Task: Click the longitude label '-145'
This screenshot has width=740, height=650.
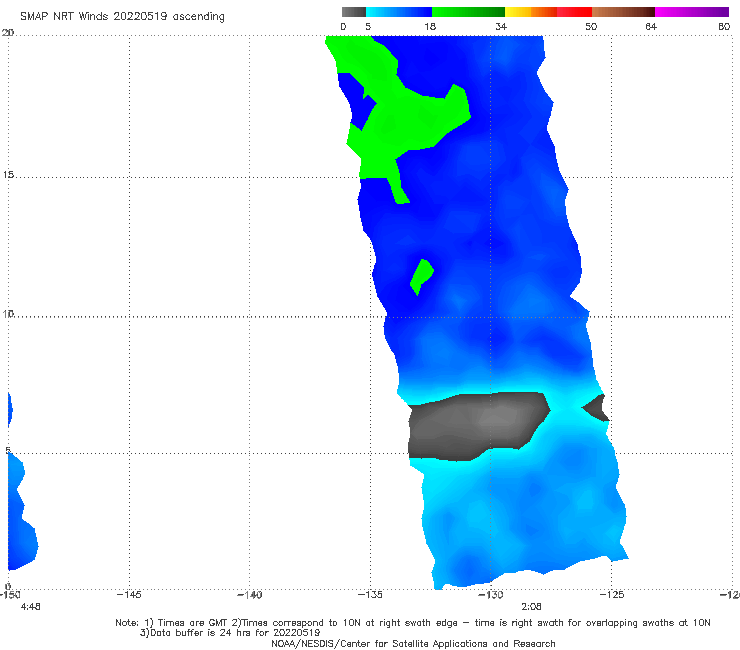Action: click(x=129, y=595)
